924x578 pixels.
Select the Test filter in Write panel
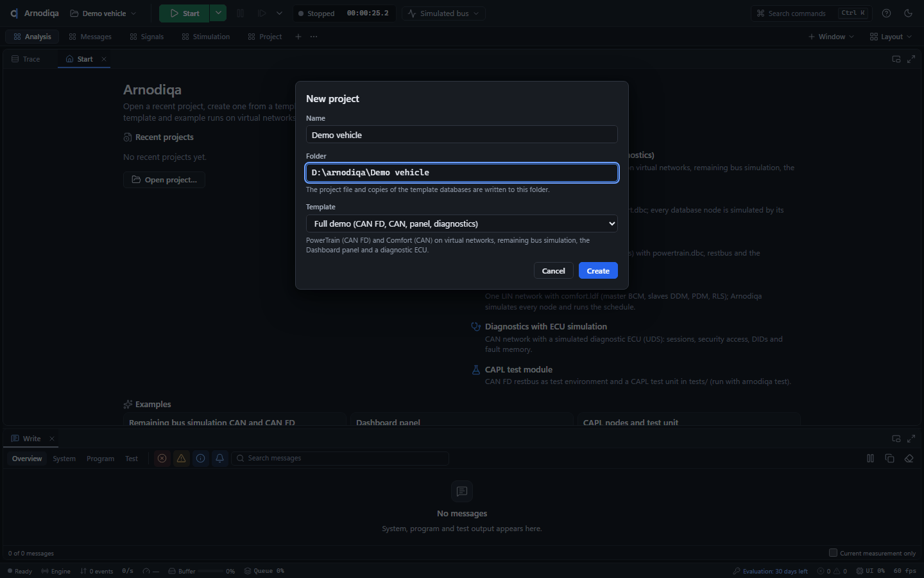(x=132, y=459)
